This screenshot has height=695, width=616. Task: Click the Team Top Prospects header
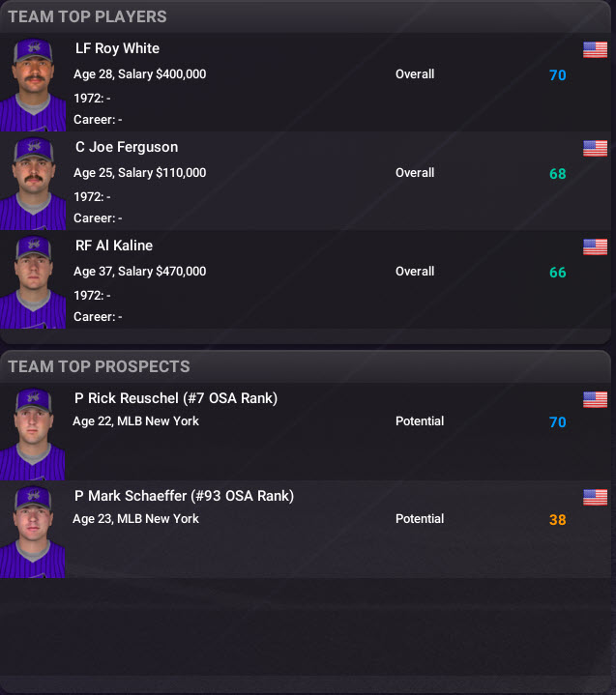tap(99, 366)
